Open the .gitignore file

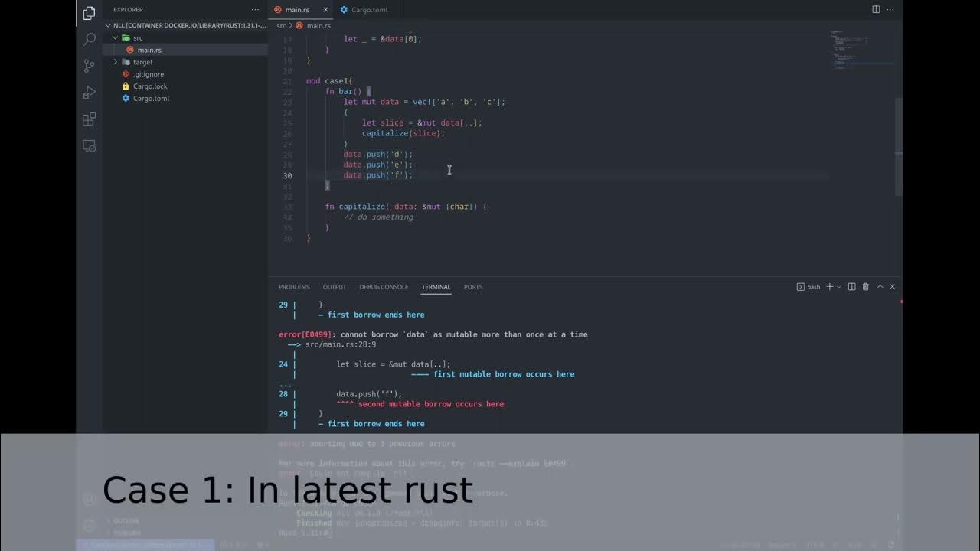click(x=185, y=74)
